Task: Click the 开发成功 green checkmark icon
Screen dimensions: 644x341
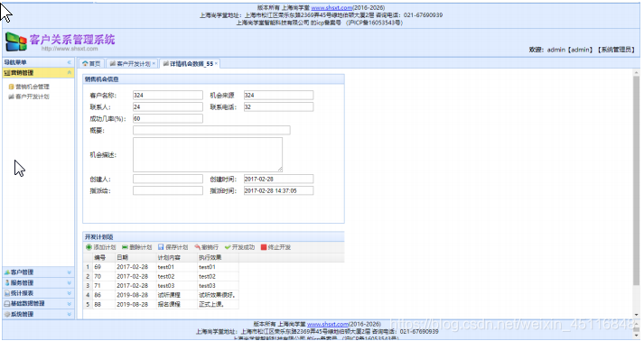Action: coord(228,247)
